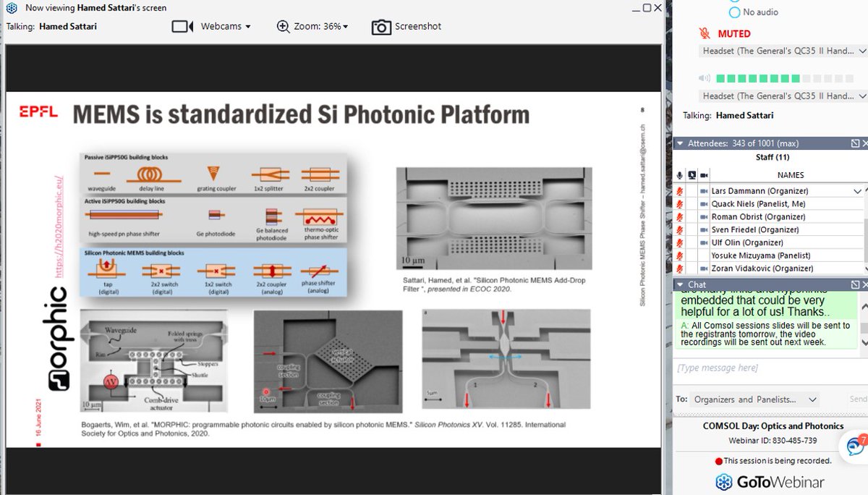Viewport: 868px width, 495px height.
Task: Toggle Quack Niels' muted mic icon
Action: tap(679, 204)
